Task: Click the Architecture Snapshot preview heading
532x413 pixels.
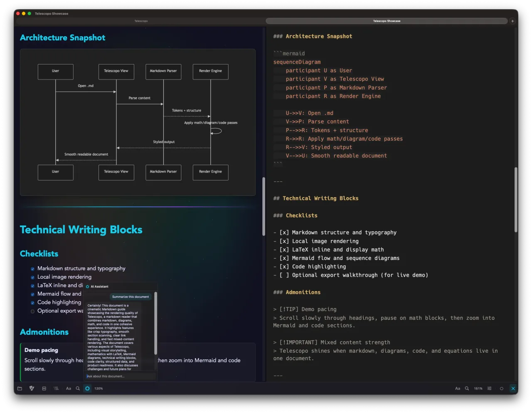Action: coord(62,38)
